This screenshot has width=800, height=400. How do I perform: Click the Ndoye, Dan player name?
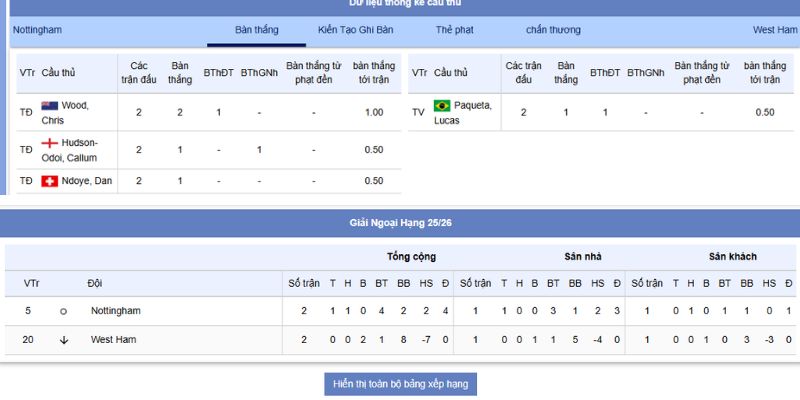pyautogui.click(x=89, y=181)
